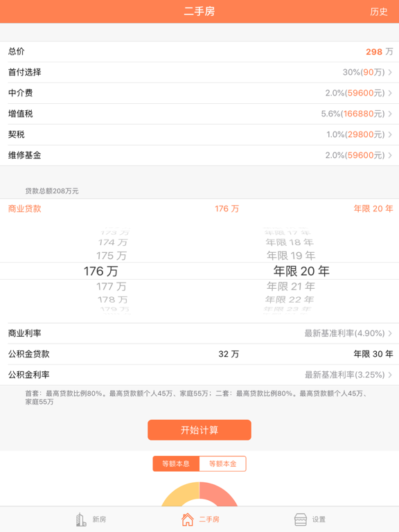This screenshot has width=399, height=532.
Task: Tap 总价 row label
Action: (x=17, y=51)
